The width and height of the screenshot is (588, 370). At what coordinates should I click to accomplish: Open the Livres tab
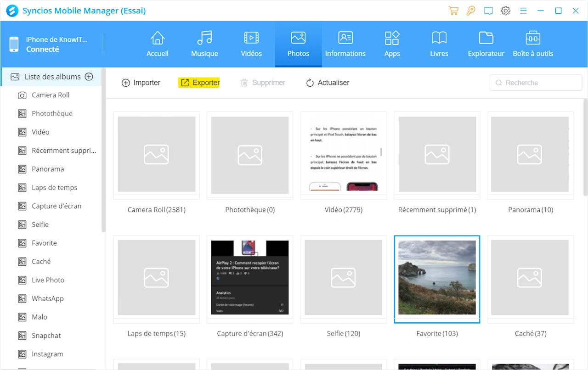tap(439, 44)
